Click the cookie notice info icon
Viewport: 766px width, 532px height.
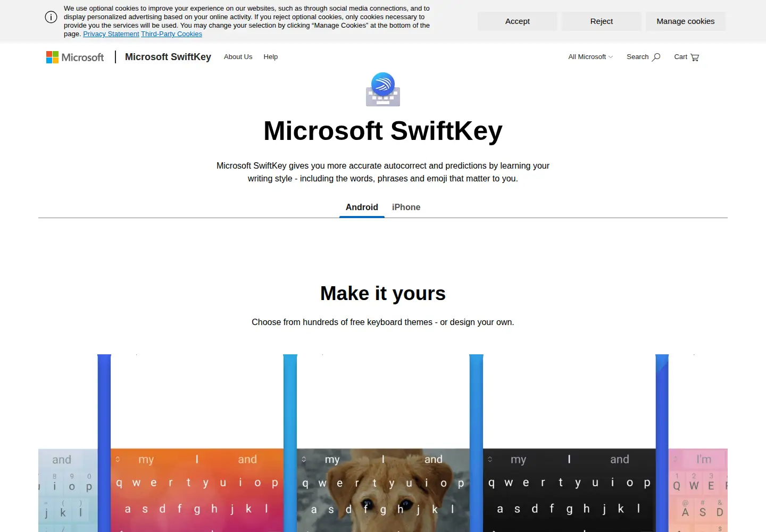point(51,17)
